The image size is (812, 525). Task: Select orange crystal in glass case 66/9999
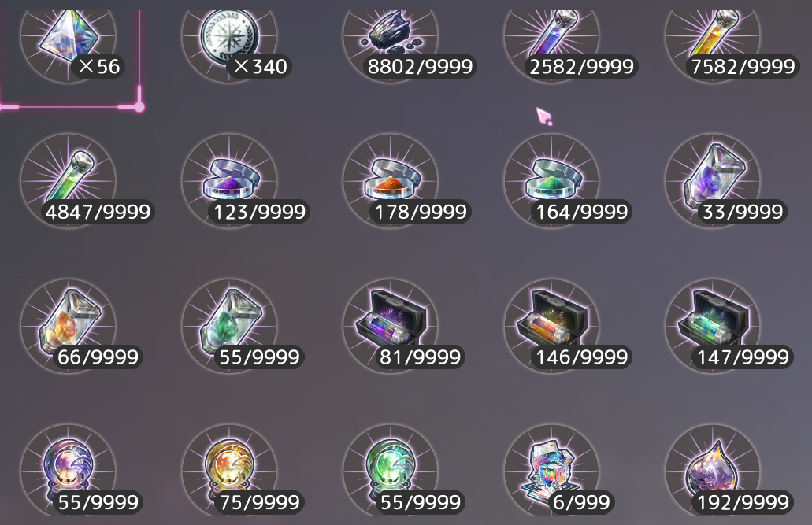(69, 326)
